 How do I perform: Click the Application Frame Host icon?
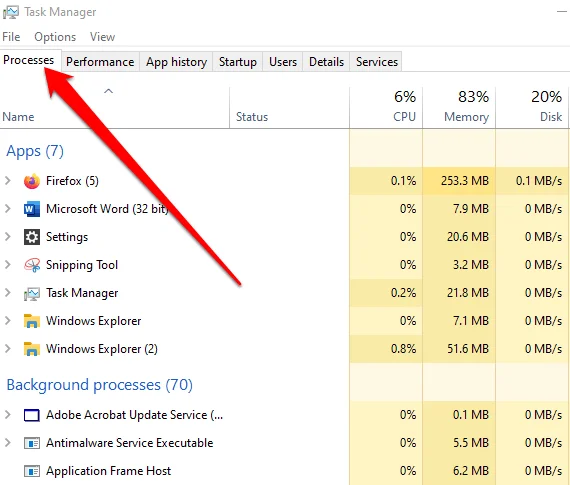pos(32,471)
